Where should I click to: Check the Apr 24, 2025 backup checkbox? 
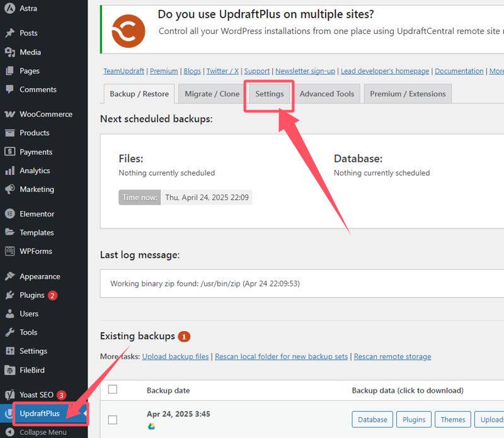tap(113, 420)
